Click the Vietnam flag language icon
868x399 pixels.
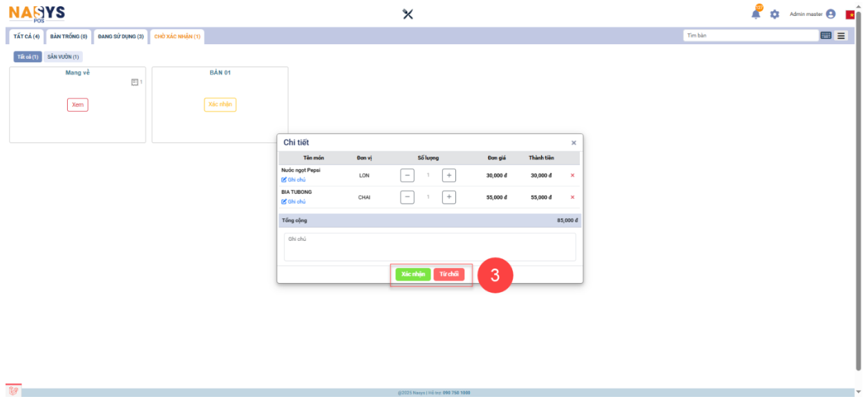pyautogui.click(x=849, y=14)
